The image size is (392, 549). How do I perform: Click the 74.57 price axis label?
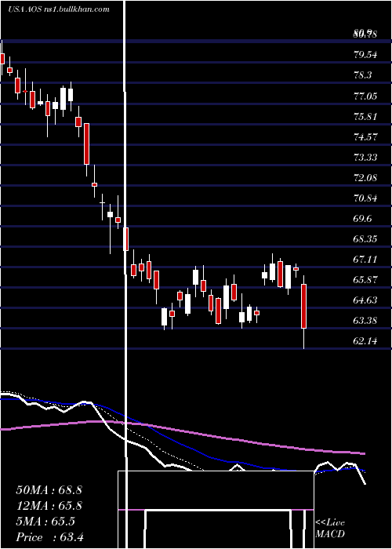(x=365, y=137)
